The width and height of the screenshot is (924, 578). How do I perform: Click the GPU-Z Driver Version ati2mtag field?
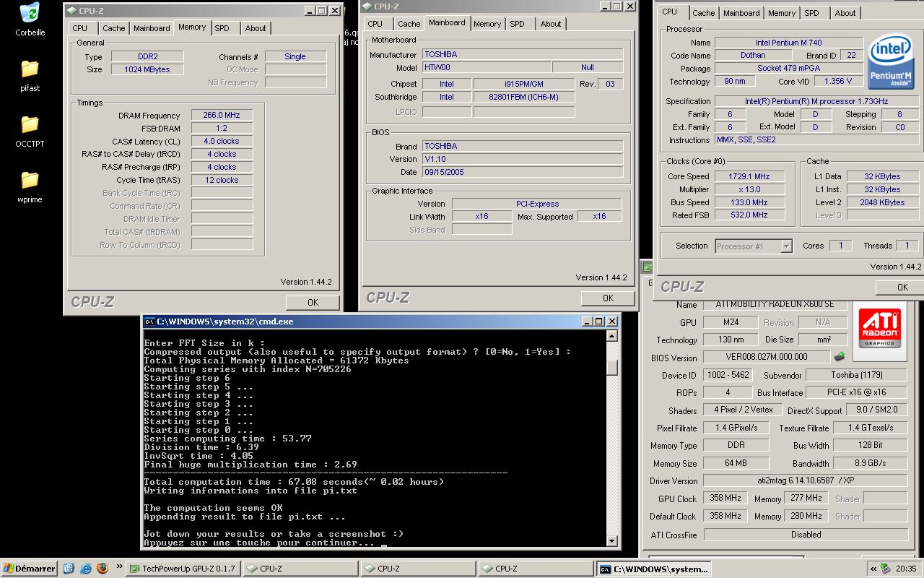(806, 481)
